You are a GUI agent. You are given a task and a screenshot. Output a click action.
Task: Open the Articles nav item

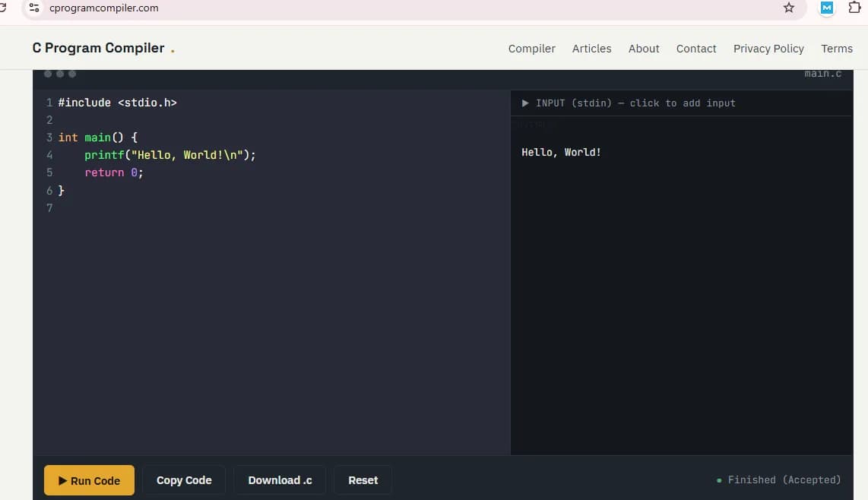click(x=591, y=49)
